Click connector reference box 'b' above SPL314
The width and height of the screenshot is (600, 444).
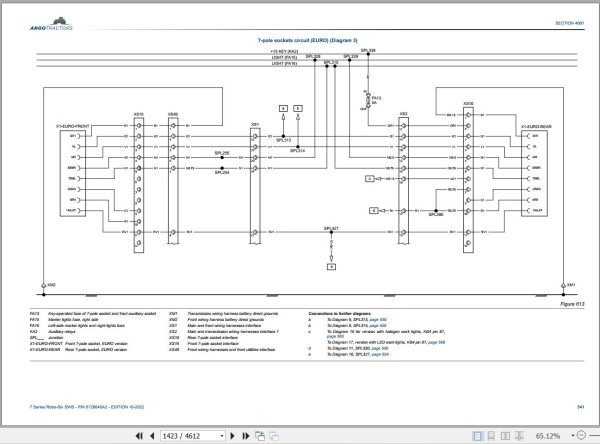[298, 109]
